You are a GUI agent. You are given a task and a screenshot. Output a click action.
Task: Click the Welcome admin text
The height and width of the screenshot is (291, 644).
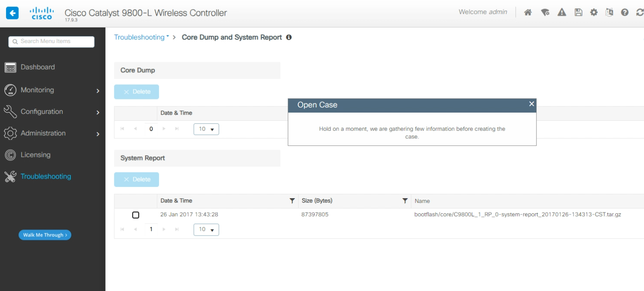pos(483,12)
